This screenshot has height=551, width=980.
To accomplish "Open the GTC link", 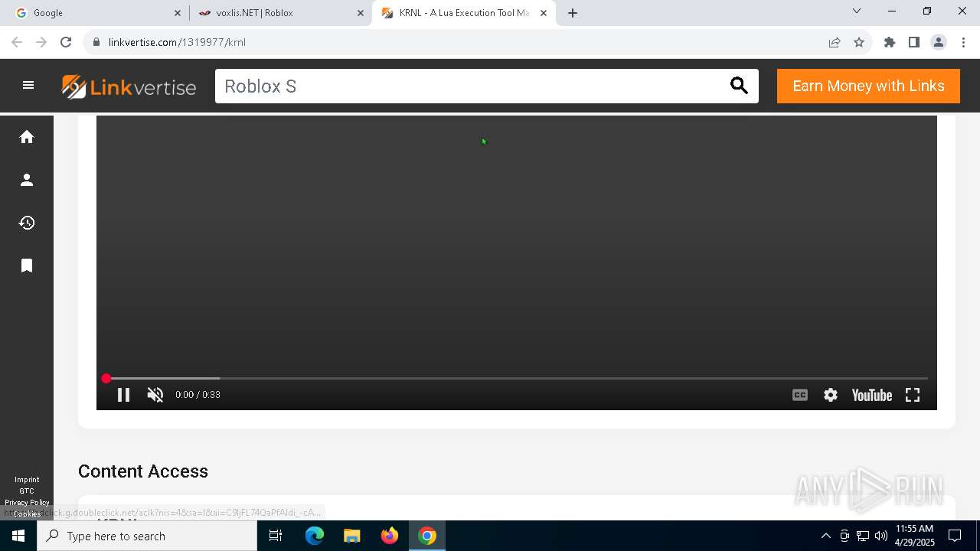I will [27, 491].
